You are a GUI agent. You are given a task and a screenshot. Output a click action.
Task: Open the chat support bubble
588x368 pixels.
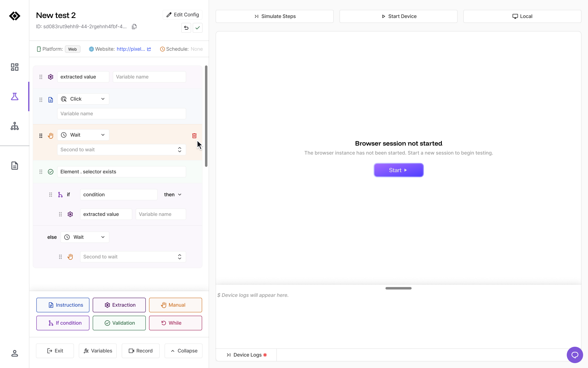click(x=575, y=355)
